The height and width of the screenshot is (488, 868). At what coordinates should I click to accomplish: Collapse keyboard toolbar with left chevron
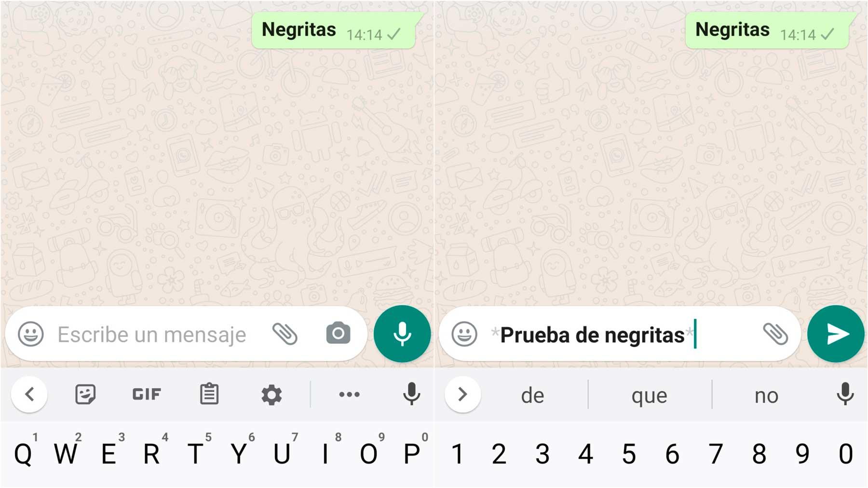tap(29, 394)
